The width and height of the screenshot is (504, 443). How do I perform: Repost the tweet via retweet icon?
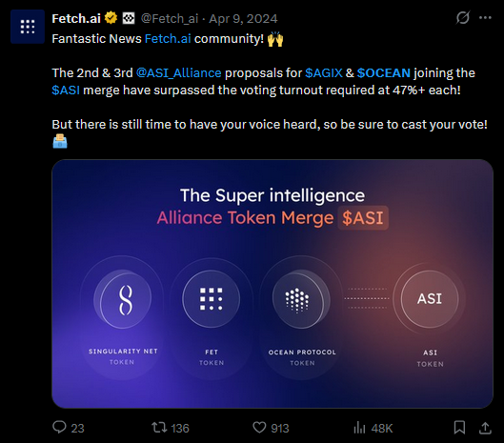point(159,428)
